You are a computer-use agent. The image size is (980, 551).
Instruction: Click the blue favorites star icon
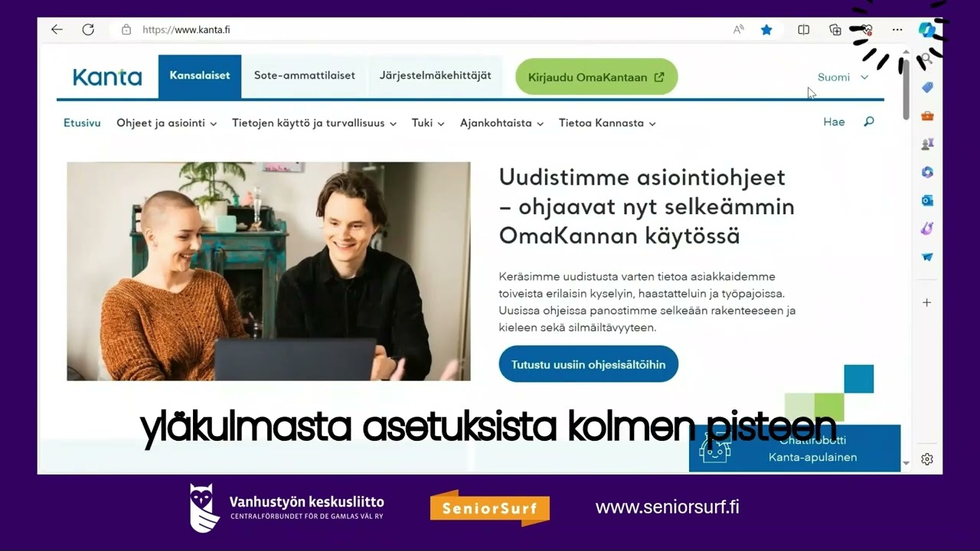(766, 30)
